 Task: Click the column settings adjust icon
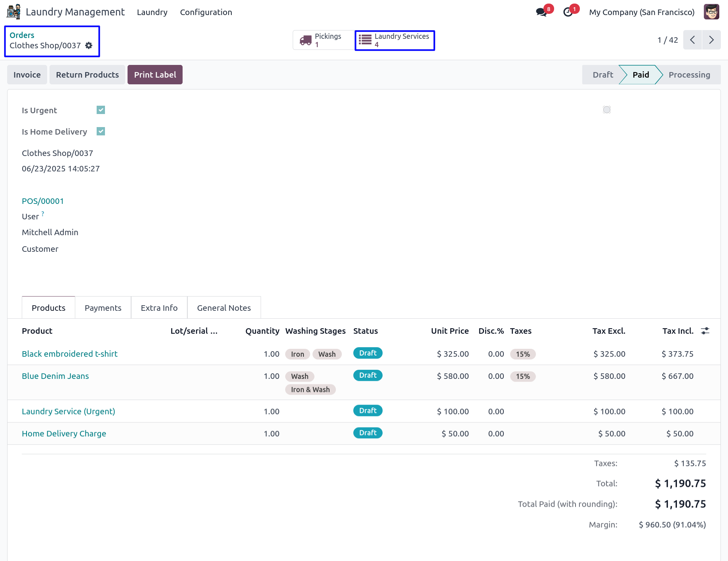tap(705, 331)
